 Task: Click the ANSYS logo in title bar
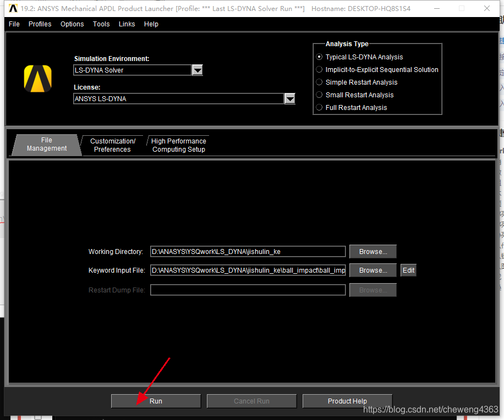(x=13, y=8)
